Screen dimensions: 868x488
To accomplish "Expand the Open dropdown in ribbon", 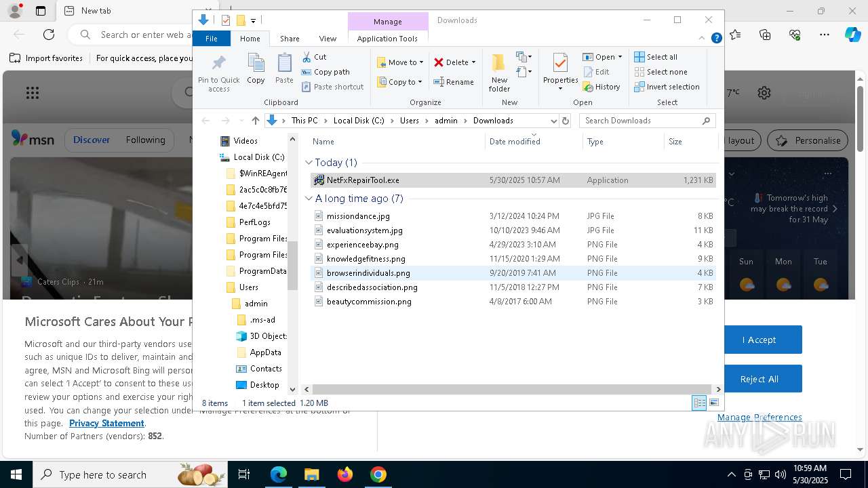I will (620, 57).
